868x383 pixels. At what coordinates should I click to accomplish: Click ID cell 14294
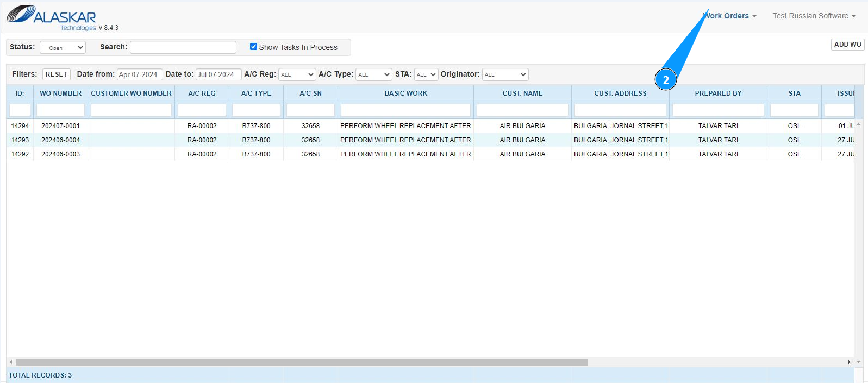point(20,126)
